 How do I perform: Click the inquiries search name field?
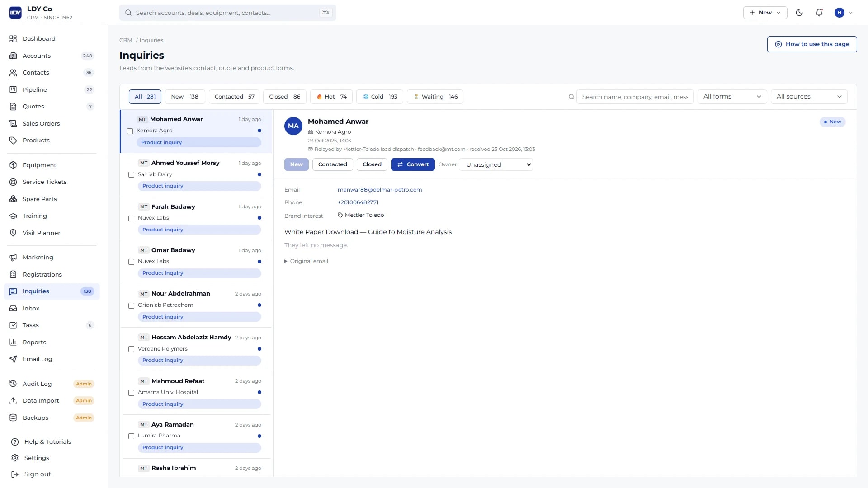[635, 97]
